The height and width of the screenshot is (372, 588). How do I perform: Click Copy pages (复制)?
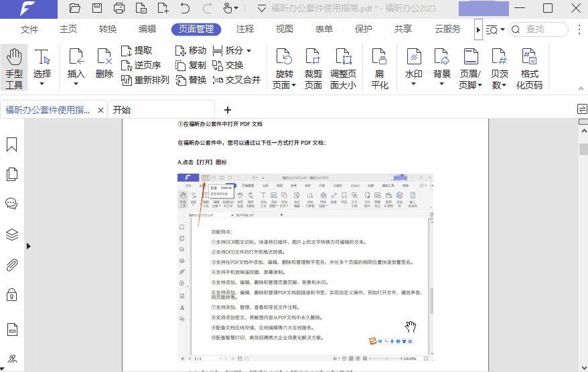click(190, 65)
